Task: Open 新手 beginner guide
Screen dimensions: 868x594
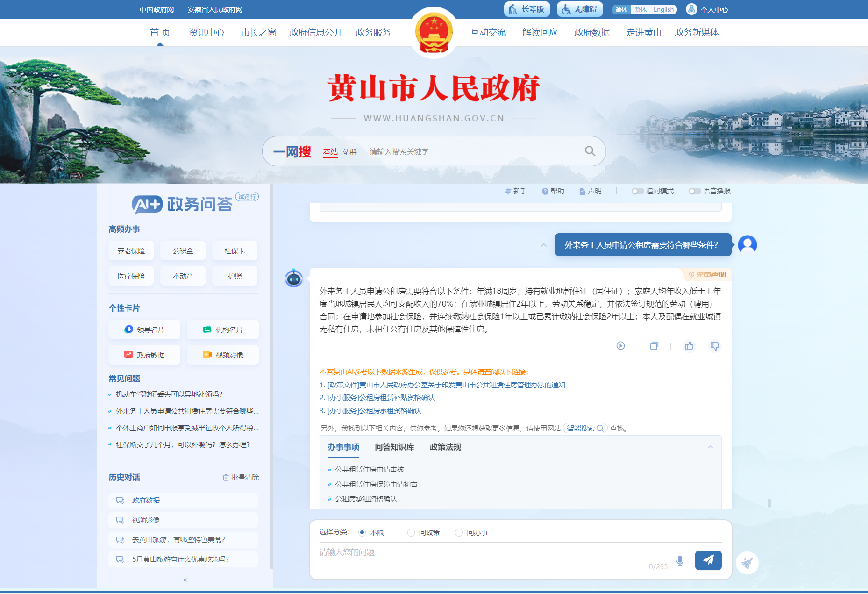Action: 516,191
